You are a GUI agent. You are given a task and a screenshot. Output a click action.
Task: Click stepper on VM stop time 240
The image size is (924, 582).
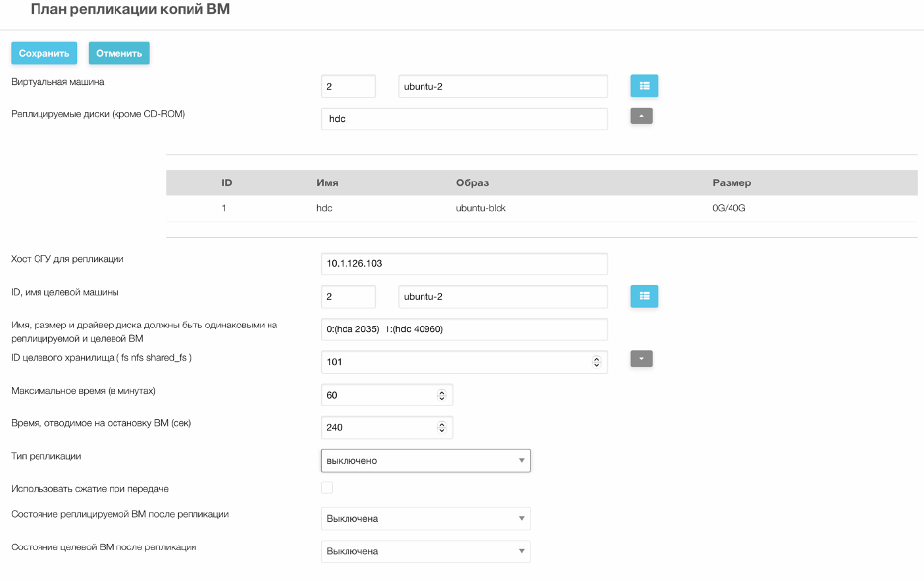(x=442, y=428)
